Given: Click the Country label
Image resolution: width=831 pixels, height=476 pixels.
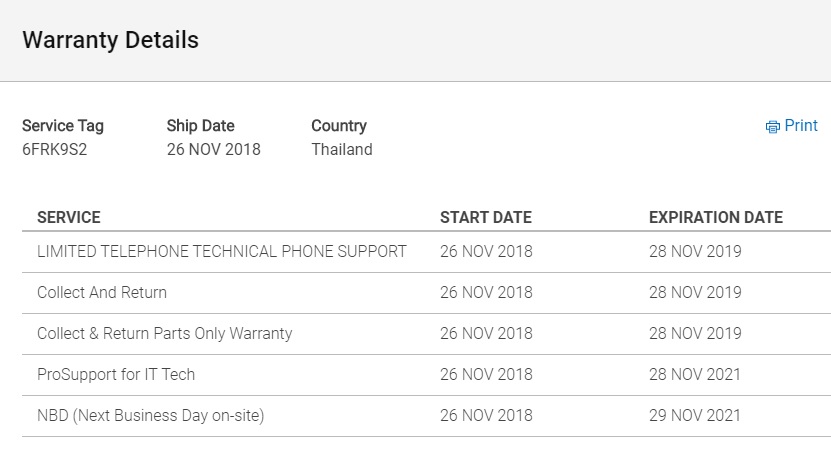Looking at the screenshot, I should [x=339, y=126].
